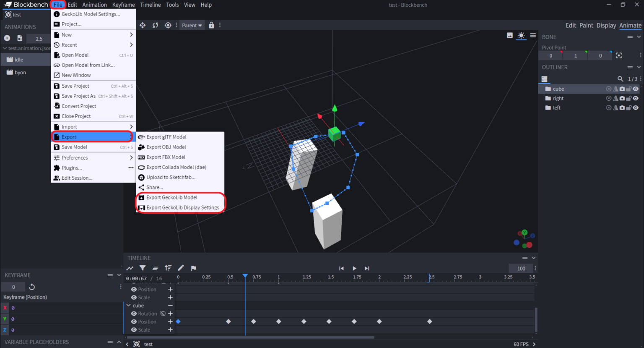Click the camera screenshot icon on the cube bone
The image size is (644, 348).
[622, 89]
